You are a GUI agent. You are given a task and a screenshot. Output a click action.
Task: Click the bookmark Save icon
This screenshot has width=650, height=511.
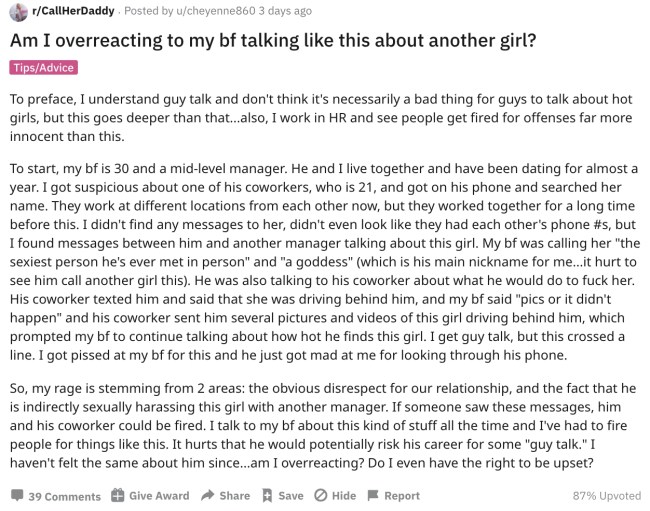267,495
